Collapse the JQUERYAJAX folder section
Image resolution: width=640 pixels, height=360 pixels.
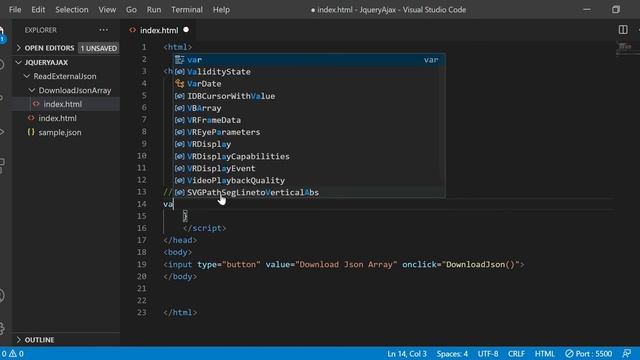click(x=46, y=62)
